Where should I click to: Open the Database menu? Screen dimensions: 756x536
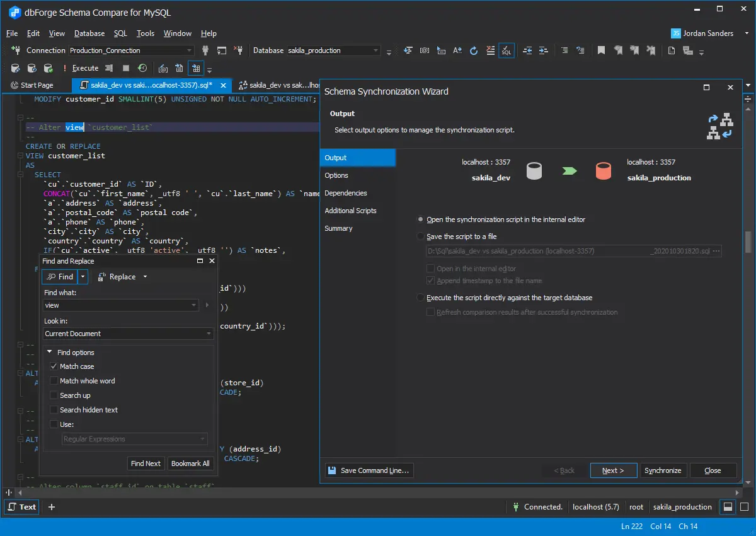tap(89, 33)
